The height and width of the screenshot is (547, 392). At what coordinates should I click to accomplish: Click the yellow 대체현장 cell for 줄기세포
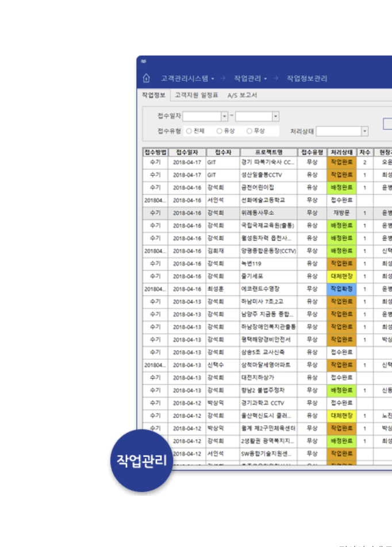(342, 276)
